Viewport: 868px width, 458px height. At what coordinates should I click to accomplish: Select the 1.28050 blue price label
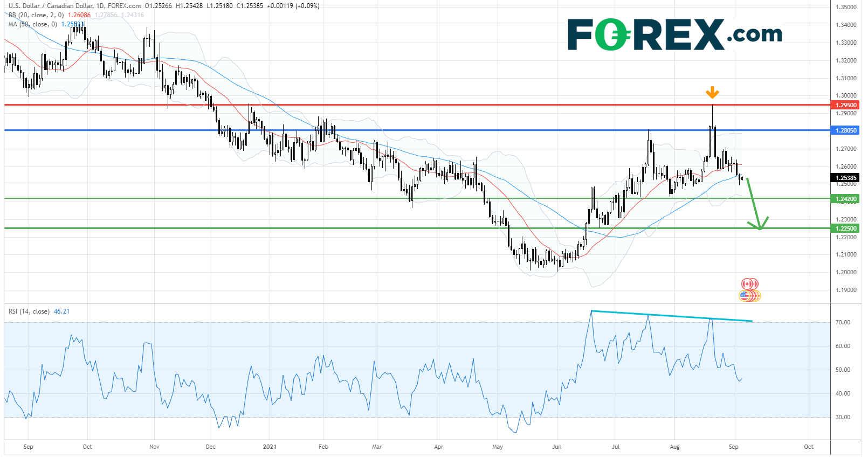[x=846, y=130]
